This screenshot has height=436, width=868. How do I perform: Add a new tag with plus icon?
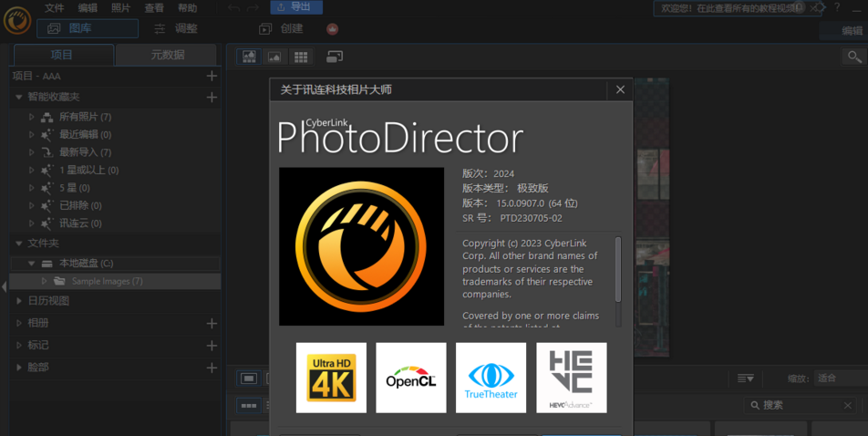point(212,345)
